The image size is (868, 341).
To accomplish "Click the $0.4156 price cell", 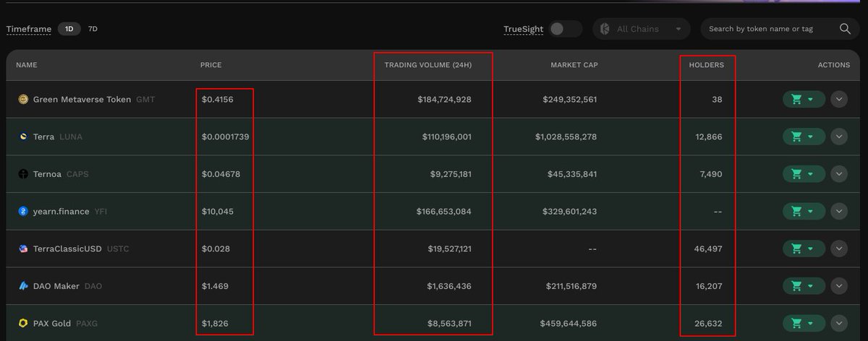I will pyautogui.click(x=217, y=100).
